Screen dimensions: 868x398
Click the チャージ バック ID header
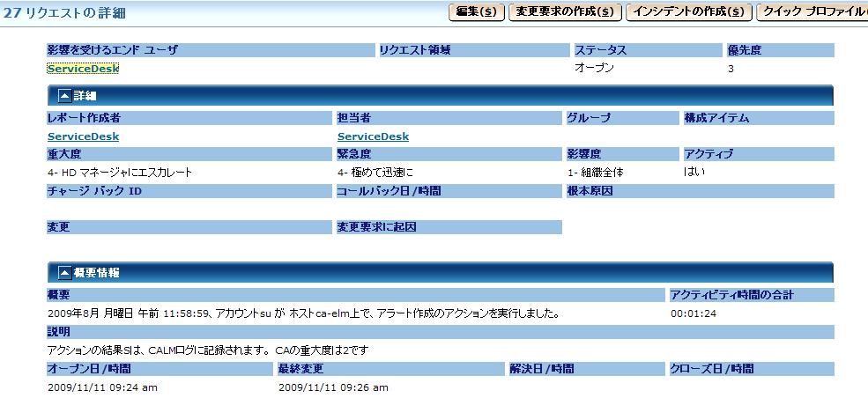point(189,191)
